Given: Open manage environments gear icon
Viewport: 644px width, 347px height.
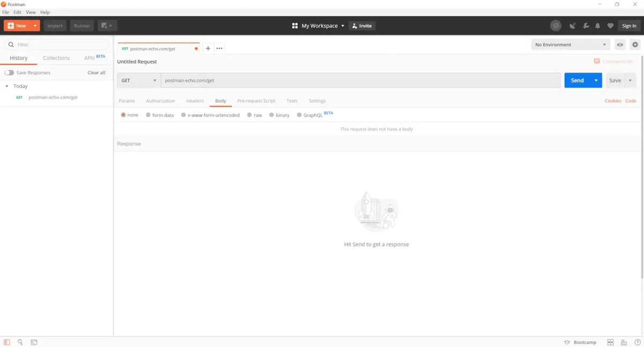Looking at the screenshot, I should pos(635,45).
